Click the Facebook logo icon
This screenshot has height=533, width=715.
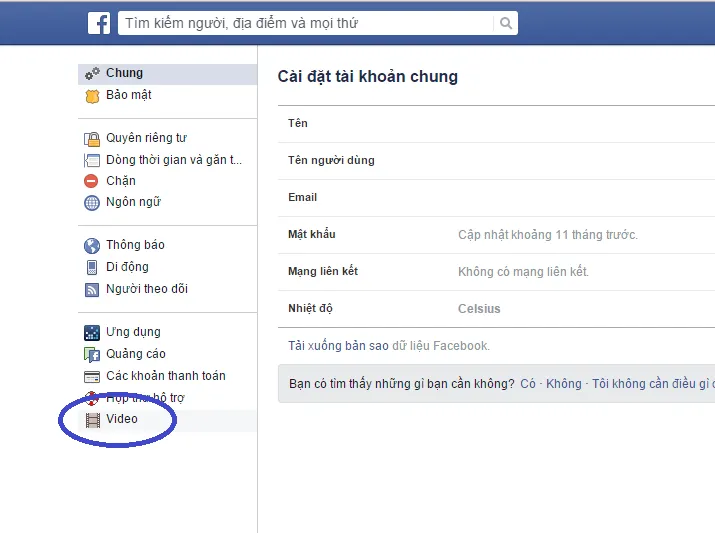tap(99, 23)
